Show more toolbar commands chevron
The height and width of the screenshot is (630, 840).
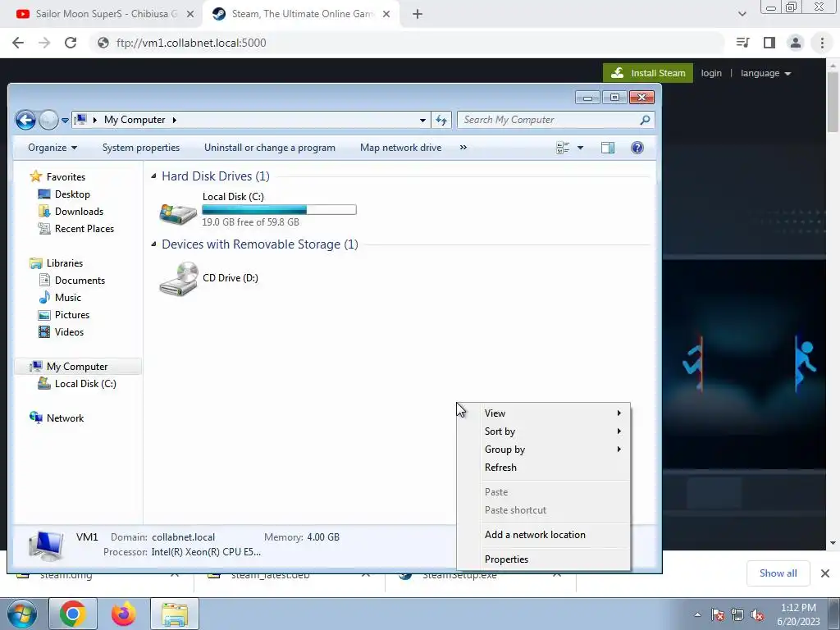click(463, 148)
